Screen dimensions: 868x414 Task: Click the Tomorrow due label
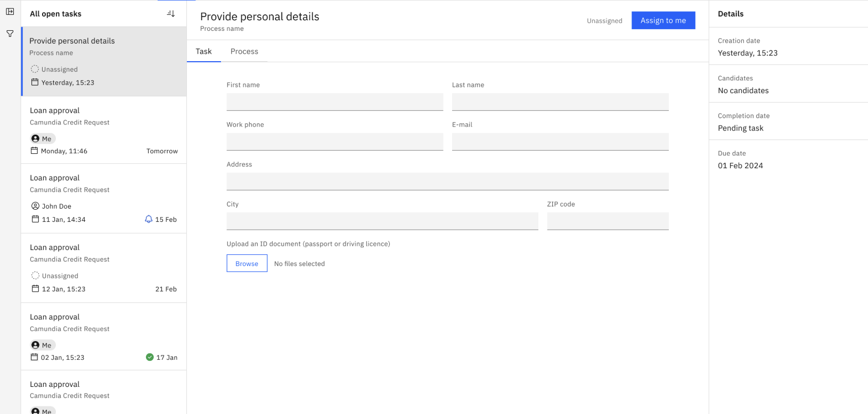162,151
